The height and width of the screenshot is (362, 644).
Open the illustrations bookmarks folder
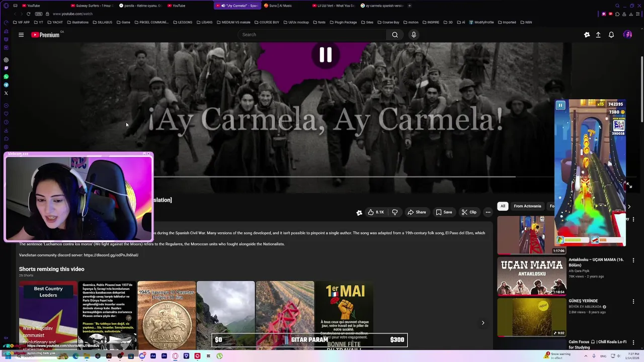pos(77,22)
